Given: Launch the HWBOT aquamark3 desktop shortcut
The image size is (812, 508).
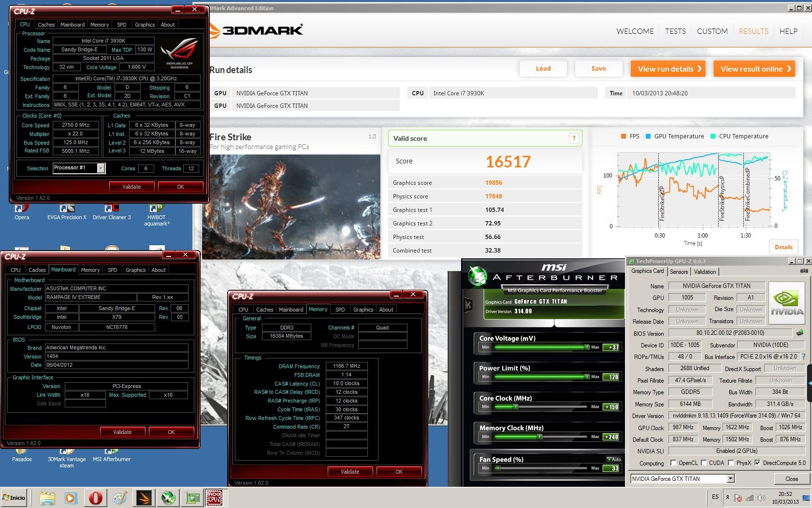Looking at the screenshot, I should [157, 215].
